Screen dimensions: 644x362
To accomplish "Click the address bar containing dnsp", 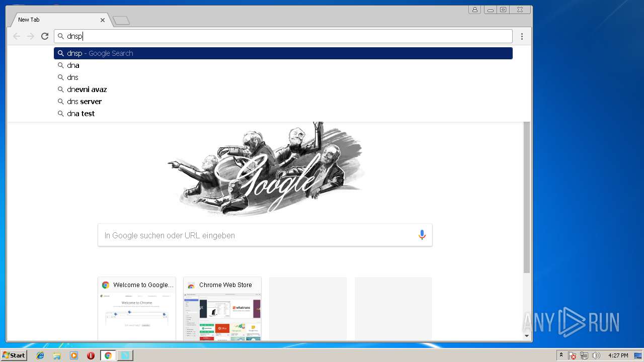I will pos(283,36).
